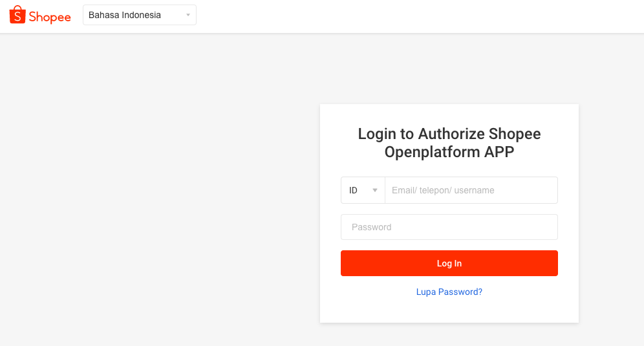Click the empty white header bar area
Viewport: 644px width, 346px height.
[x=411, y=16]
